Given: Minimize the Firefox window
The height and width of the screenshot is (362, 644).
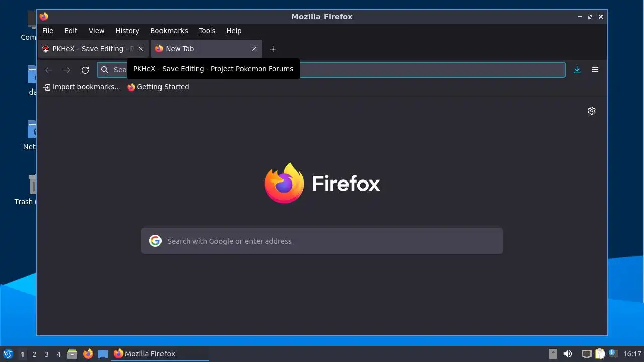Looking at the screenshot, I should click(x=580, y=17).
